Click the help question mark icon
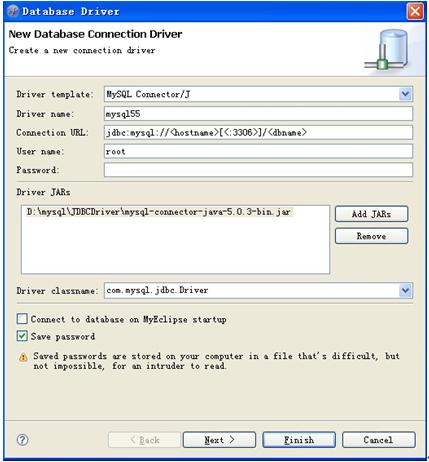The height and width of the screenshot is (462, 429). click(22, 440)
